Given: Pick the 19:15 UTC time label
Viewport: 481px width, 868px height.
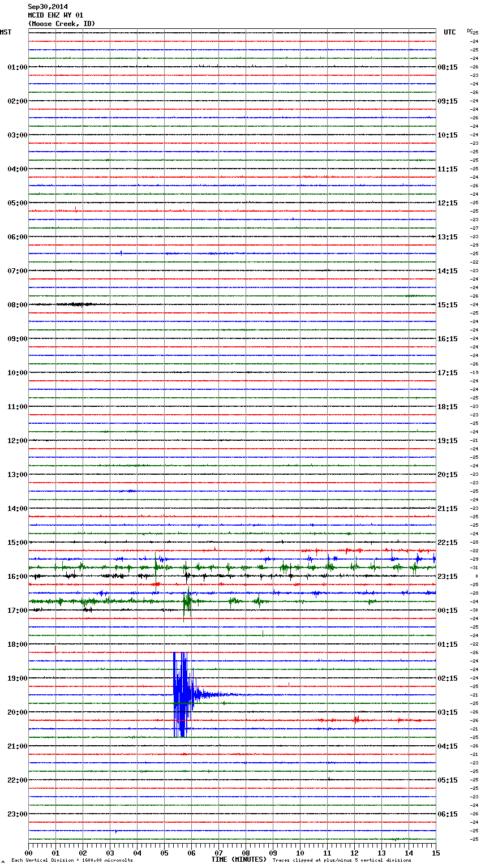Looking at the screenshot, I should [448, 441].
